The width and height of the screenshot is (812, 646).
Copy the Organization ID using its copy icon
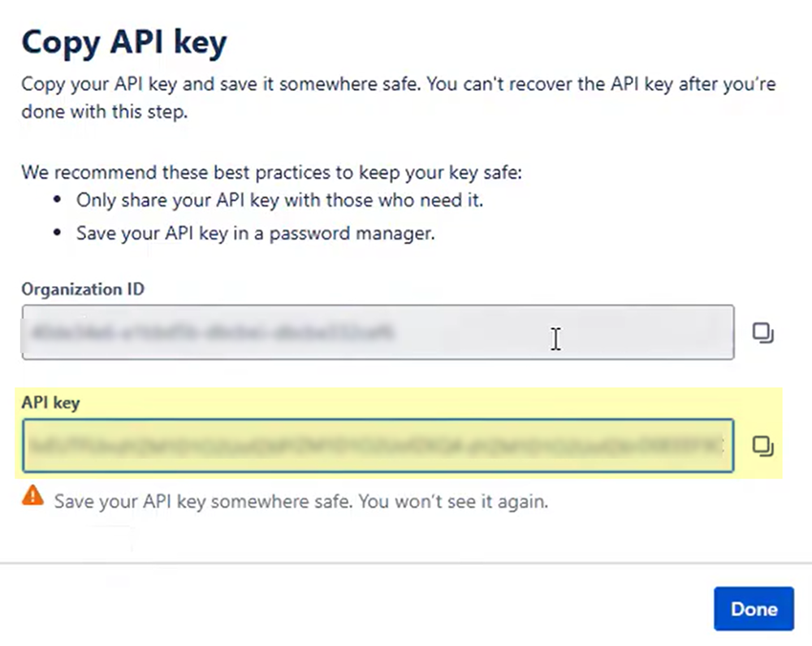pos(762,333)
